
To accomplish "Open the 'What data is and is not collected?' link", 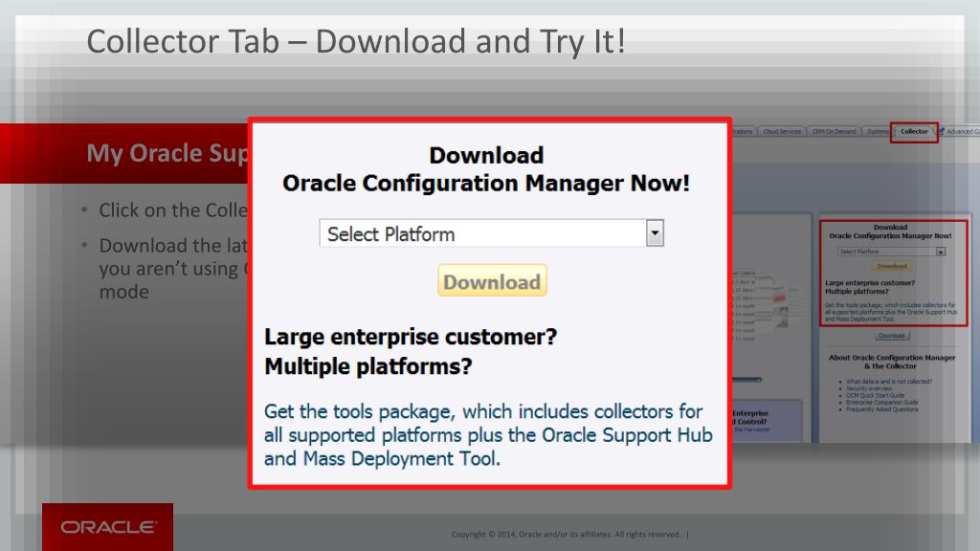I will pyautogui.click(x=889, y=381).
